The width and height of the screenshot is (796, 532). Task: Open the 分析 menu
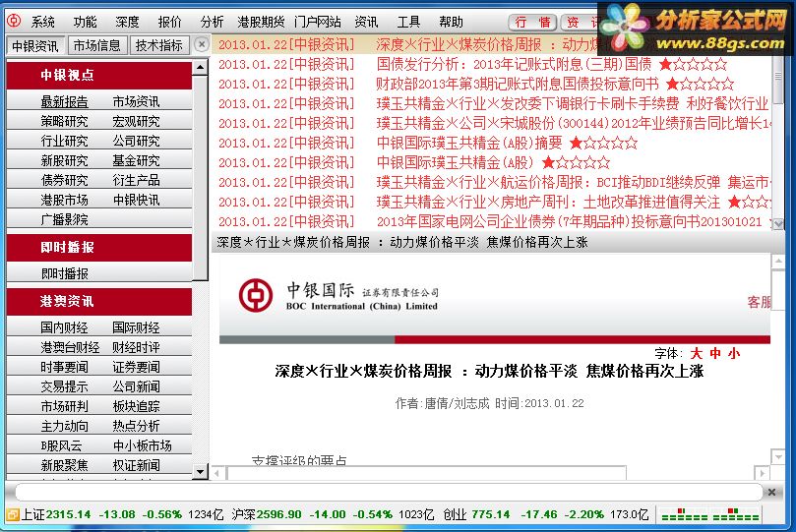(x=212, y=22)
